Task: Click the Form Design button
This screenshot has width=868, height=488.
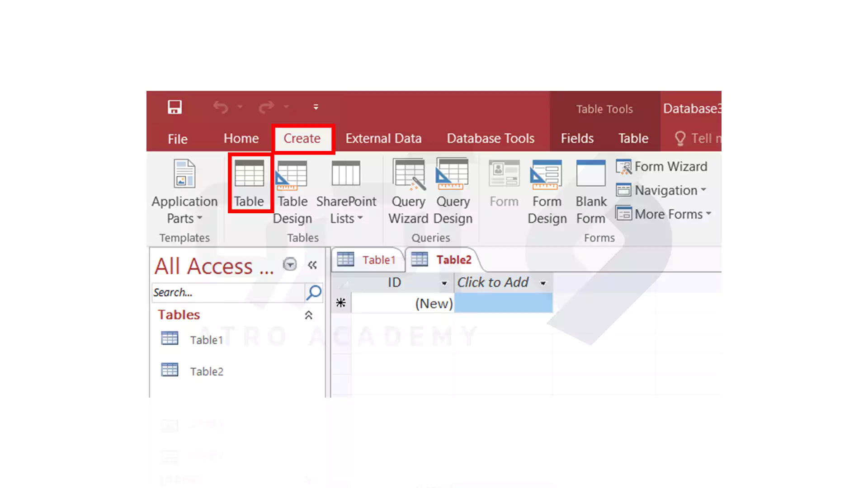Action: click(547, 192)
